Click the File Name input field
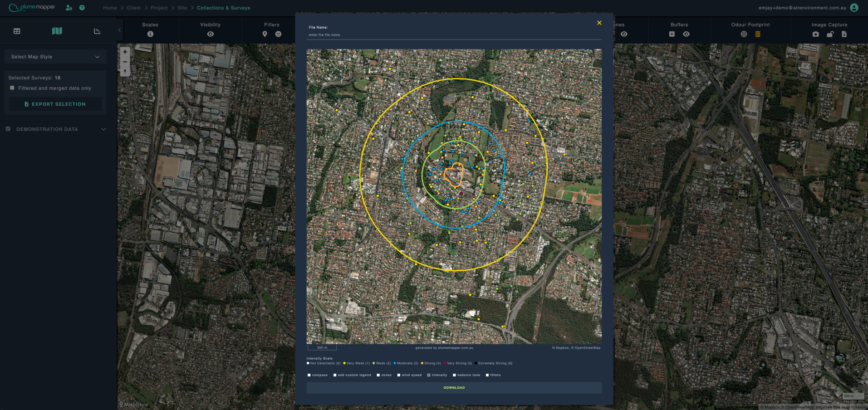This screenshot has width=868, height=410. (454, 35)
